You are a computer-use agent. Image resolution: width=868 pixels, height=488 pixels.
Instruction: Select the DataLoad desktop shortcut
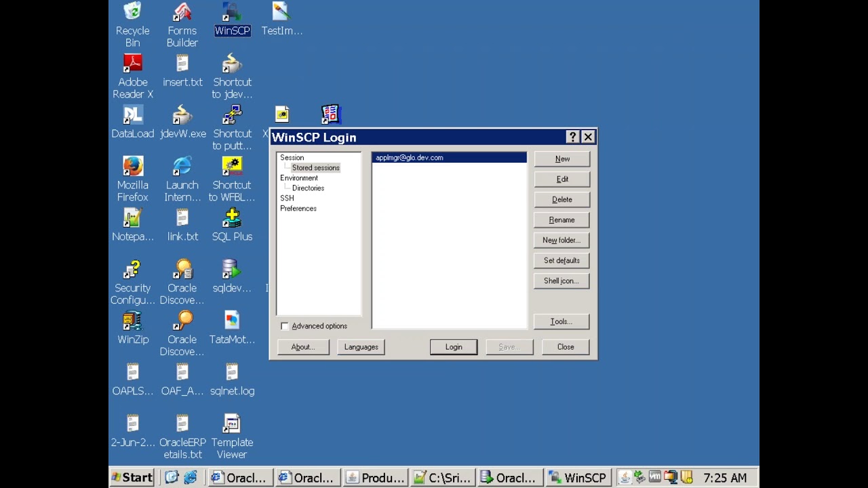click(x=132, y=122)
